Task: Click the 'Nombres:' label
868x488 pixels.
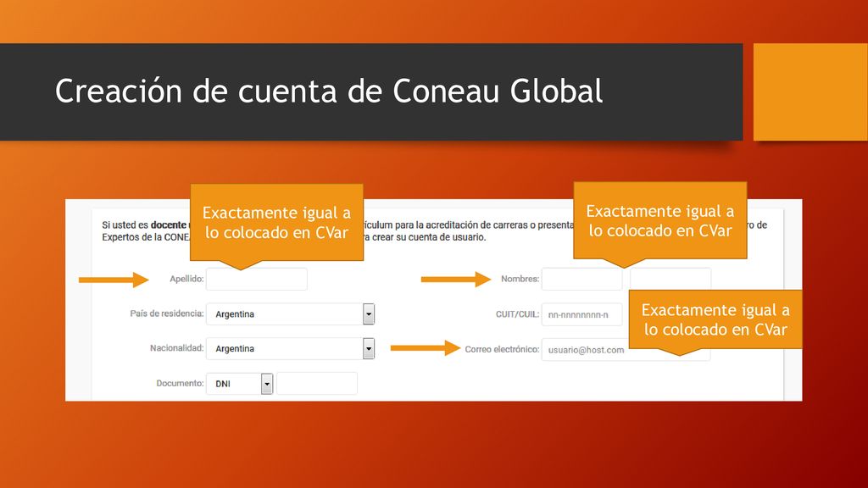Action: tap(520, 279)
